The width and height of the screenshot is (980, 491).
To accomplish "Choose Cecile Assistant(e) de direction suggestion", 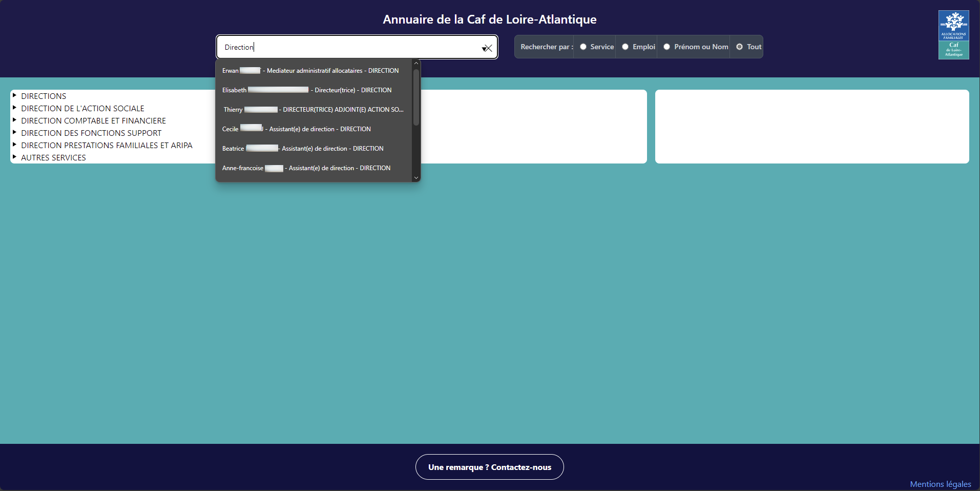I will 314,129.
